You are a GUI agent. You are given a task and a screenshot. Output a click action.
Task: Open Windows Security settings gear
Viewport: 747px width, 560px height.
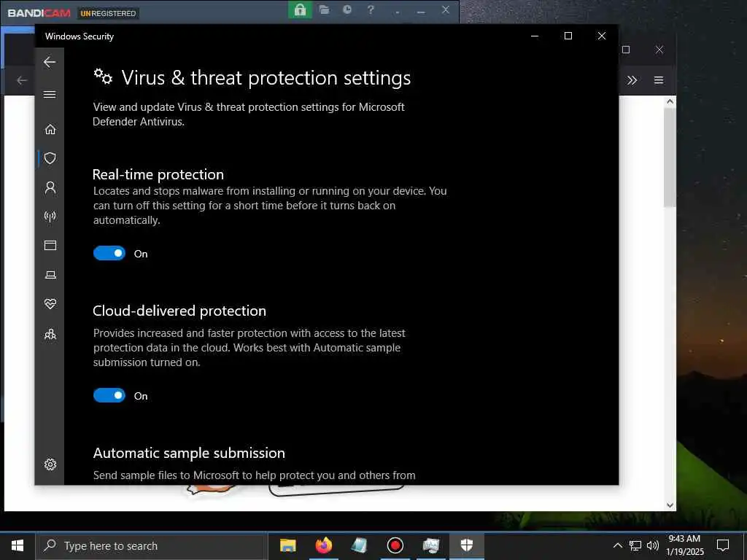click(50, 464)
